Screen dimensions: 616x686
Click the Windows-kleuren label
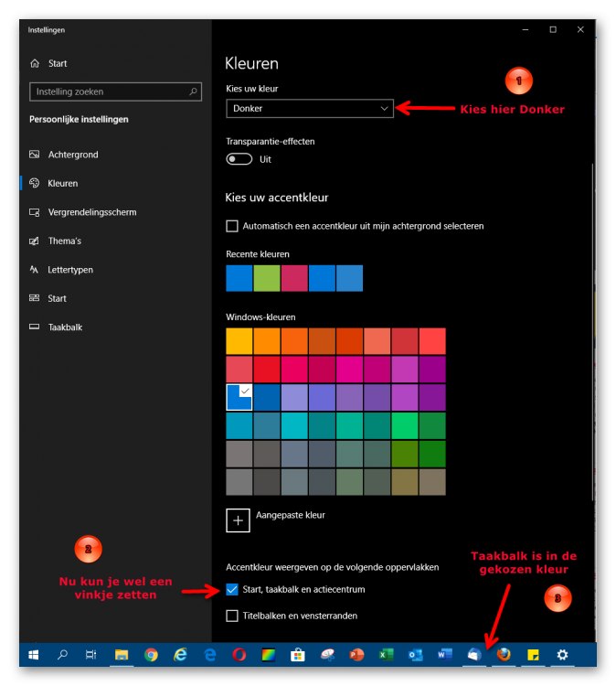[260, 317]
